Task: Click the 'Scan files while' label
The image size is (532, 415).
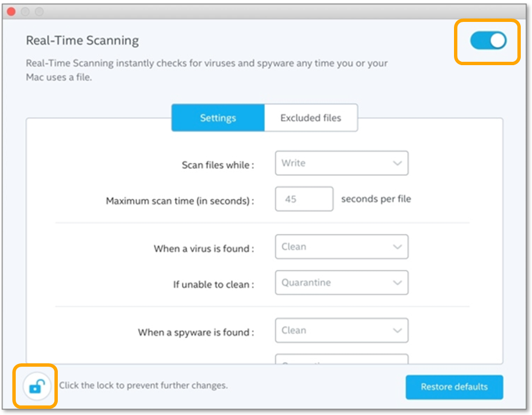Action: (218, 165)
